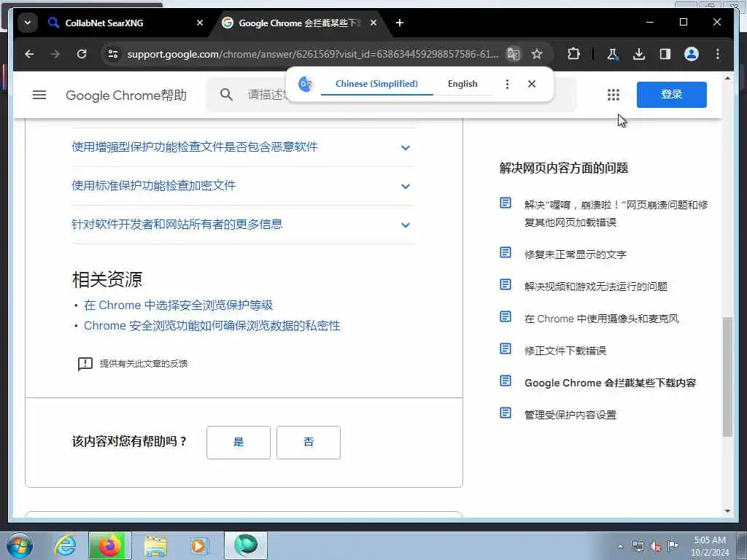Open the Windows Start button
Screen dimensions: 747x560
(x=20, y=545)
